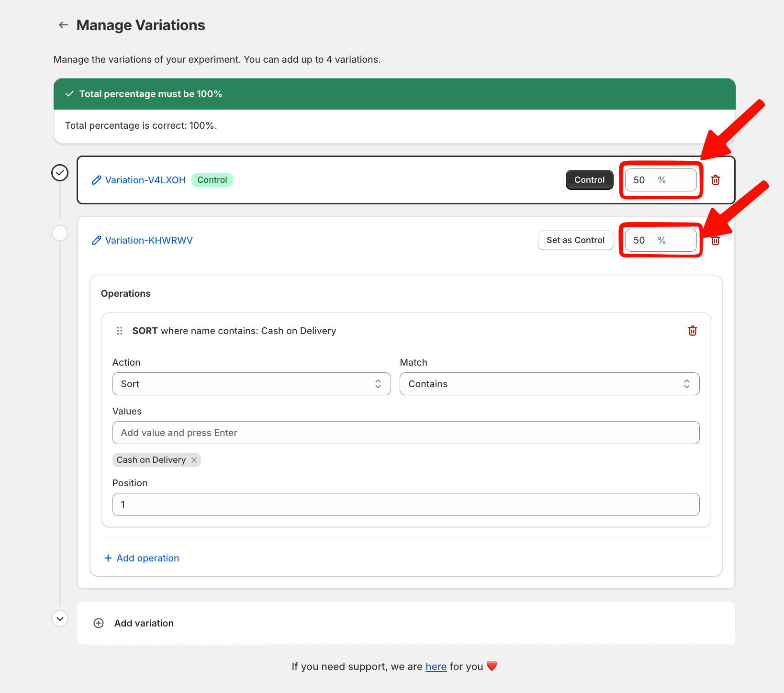The width and height of the screenshot is (784, 693).
Task: Select the checked step circle for Variation-V4LXOH
Action: [x=60, y=173]
